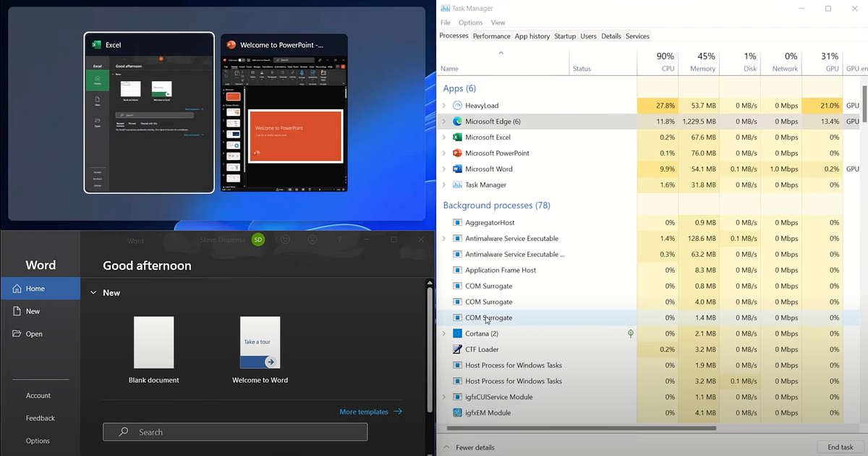Screen dimensions: 868x456
Task: Expand the HeavyLoad process entry
Action: pos(444,105)
